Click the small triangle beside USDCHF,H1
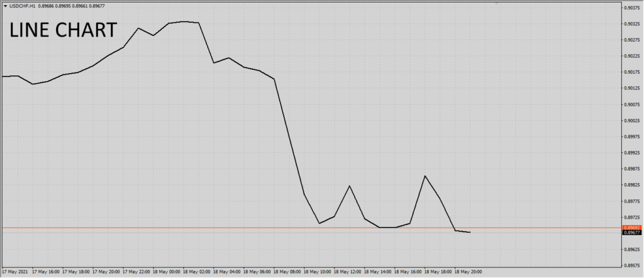Viewport: 644px width, 278px height. [5, 6]
